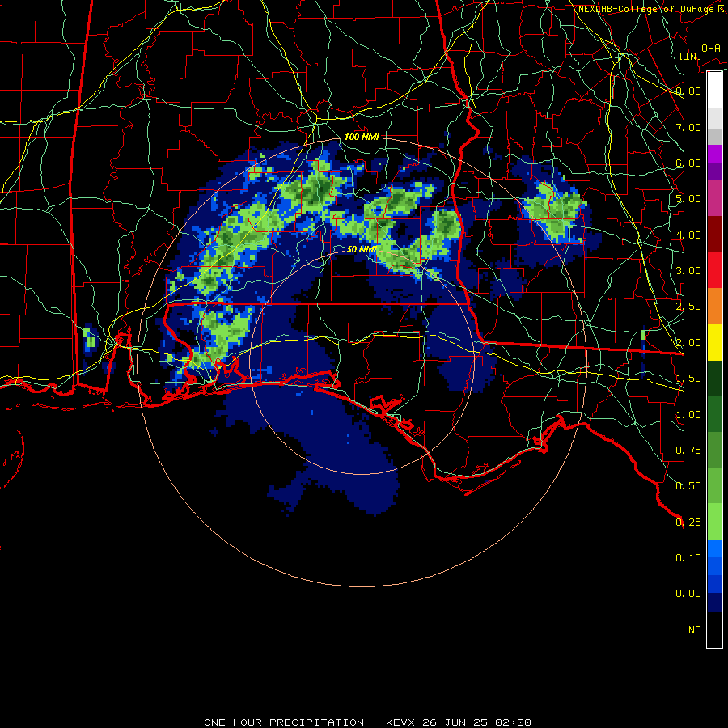The image size is (728, 728).
Task: Select the 4.00 legend value
Action: 688,235
